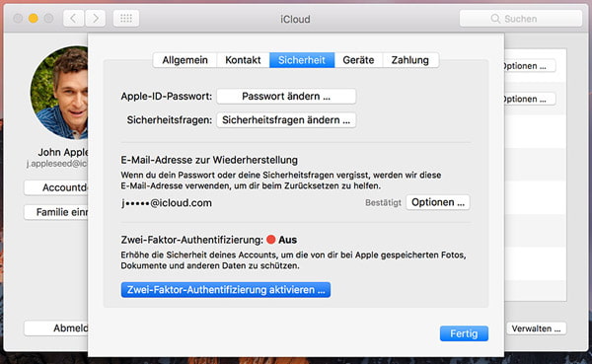Click the Sicherheitsfragen label
Viewport: 592px width, 364px height.
click(170, 120)
